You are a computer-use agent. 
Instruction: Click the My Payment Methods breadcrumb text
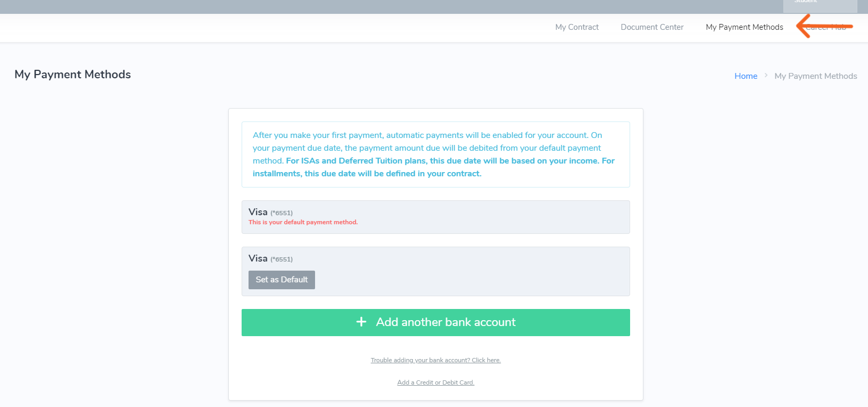pyautogui.click(x=815, y=76)
